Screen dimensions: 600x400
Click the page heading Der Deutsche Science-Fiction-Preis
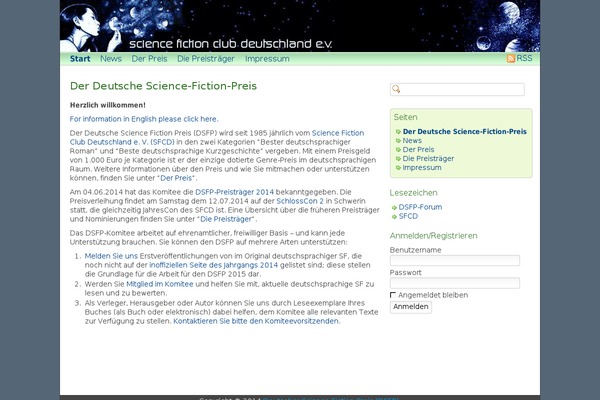(x=163, y=86)
